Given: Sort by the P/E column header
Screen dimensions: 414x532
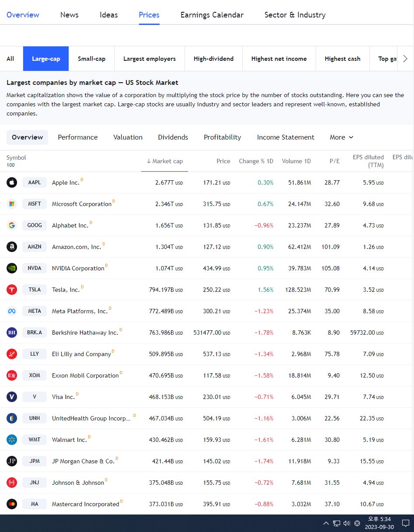Looking at the screenshot, I should click(334, 161).
